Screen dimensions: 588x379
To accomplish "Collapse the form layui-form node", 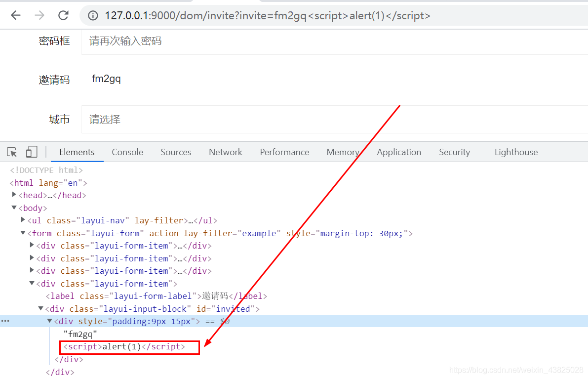I will [23, 233].
